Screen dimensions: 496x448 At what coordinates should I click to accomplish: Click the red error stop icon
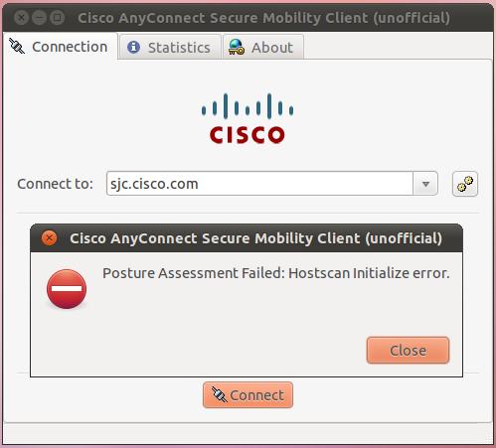coord(67,289)
